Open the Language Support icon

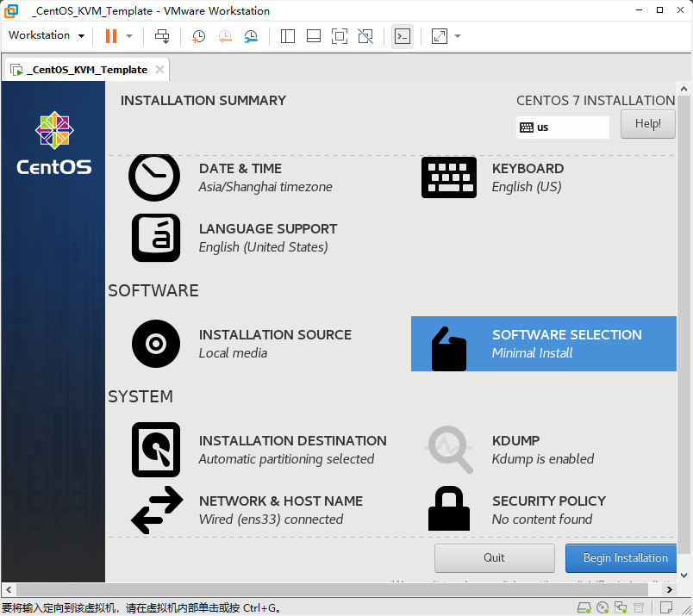click(x=156, y=238)
